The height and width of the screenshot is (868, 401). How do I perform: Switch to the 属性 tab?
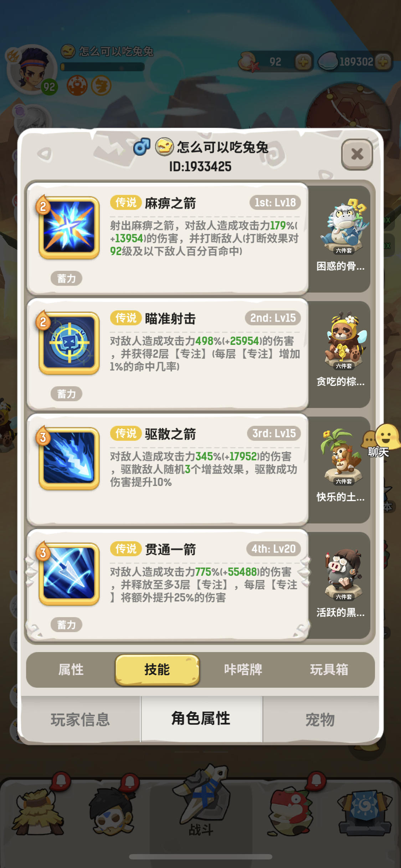(x=71, y=670)
